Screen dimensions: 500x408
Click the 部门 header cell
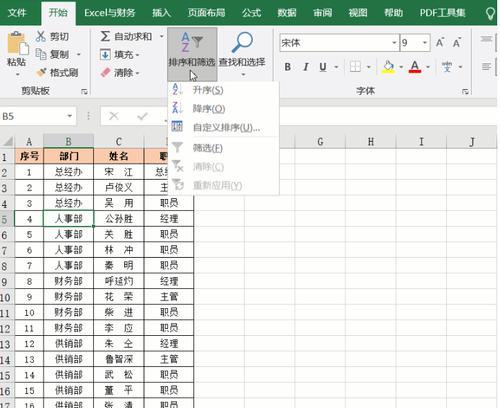click(x=69, y=156)
